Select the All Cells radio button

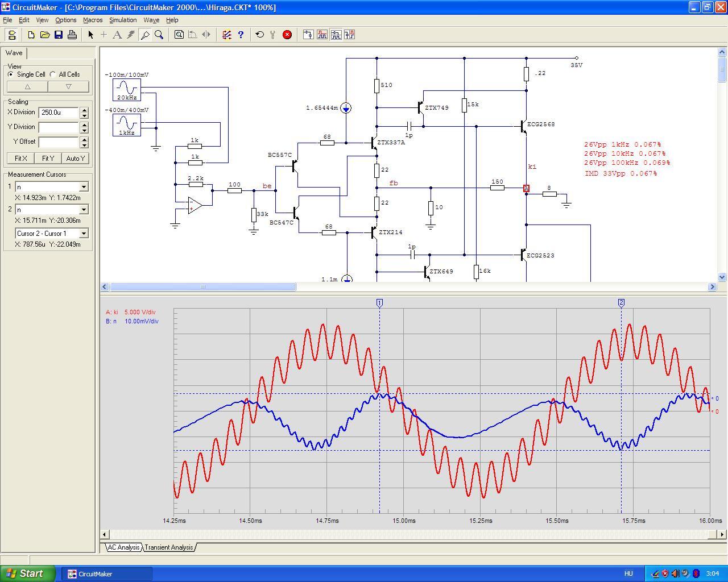click(x=53, y=74)
